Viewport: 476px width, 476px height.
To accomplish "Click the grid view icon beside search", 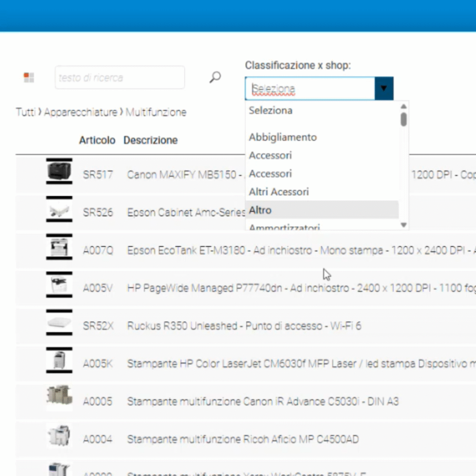I will tap(29, 78).
